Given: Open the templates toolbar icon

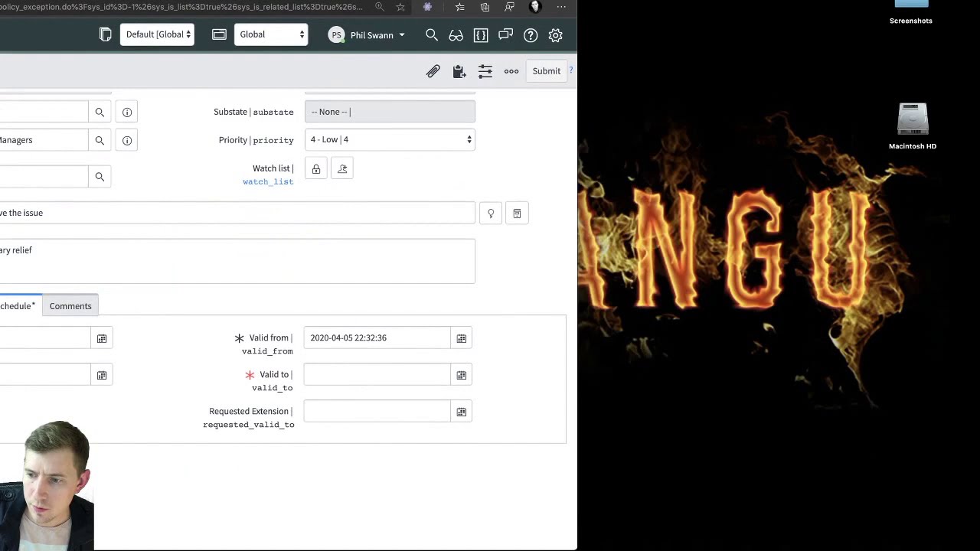Looking at the screenshot, I should 459,70.
